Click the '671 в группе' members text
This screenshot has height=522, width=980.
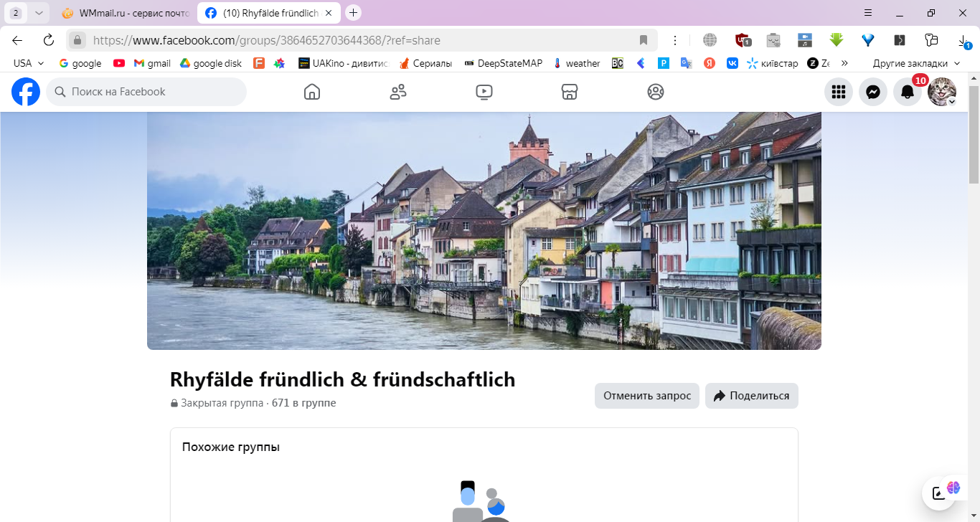pyautogui.click(x=303, y=403)
